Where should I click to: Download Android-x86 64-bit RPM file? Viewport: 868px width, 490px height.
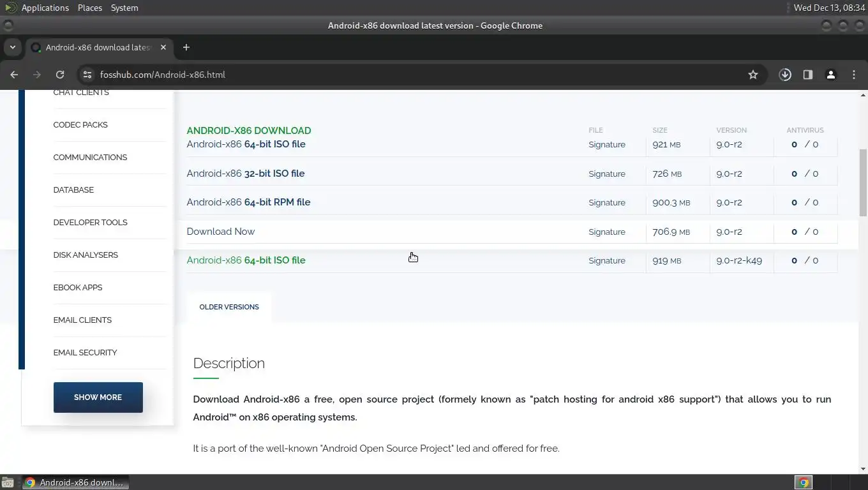(248, 202)
